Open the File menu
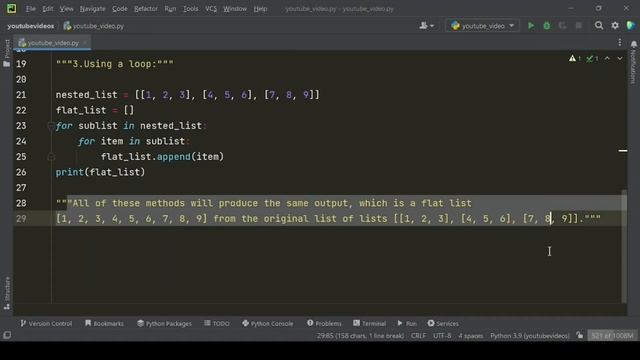The image size is (640, 360). 31,9
